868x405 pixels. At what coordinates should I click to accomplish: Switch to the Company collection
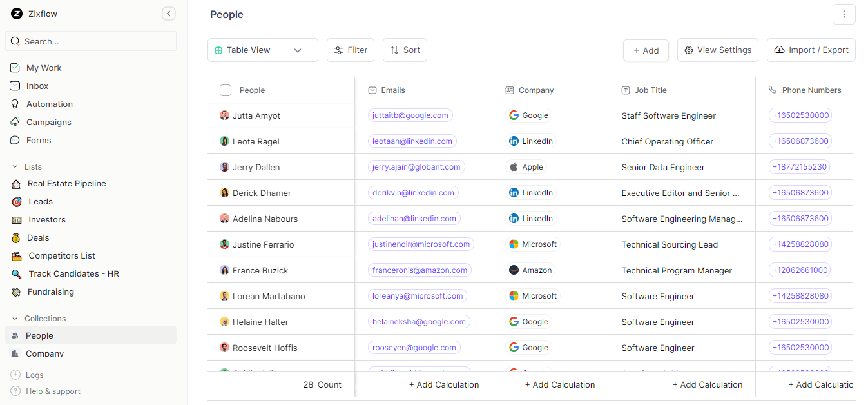44,353
